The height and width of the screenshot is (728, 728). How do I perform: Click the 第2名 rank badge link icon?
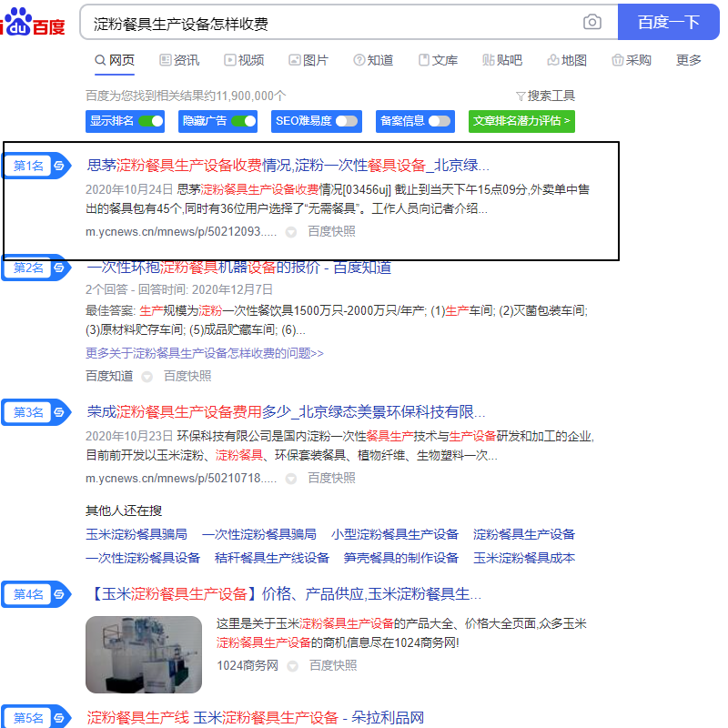[59, 268]
